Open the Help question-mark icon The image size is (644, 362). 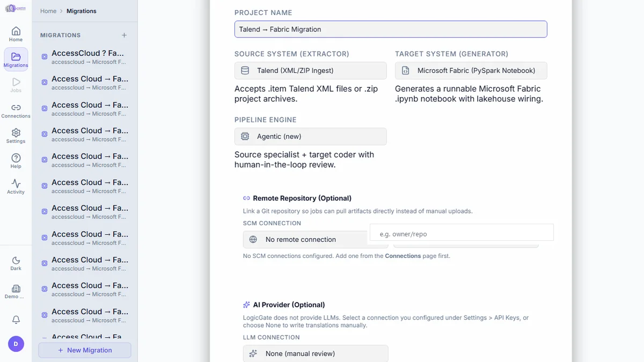pyautogui.click(x=16, y=161)
